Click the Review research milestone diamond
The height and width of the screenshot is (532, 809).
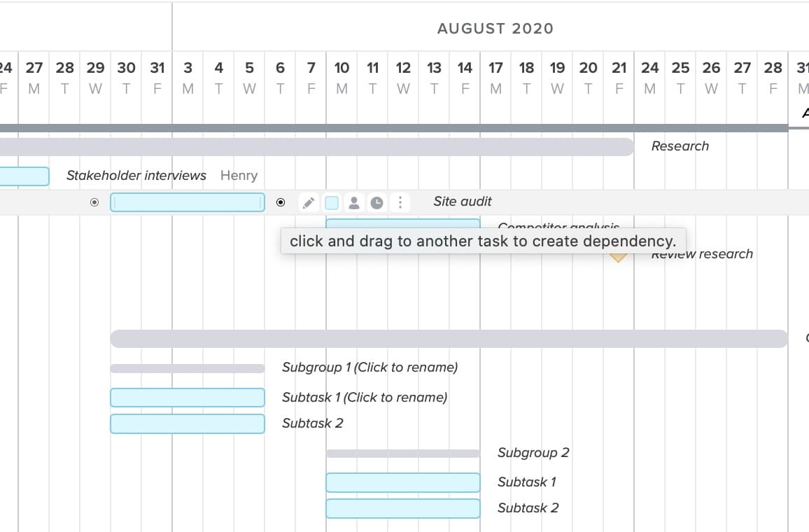pos(618,255)
